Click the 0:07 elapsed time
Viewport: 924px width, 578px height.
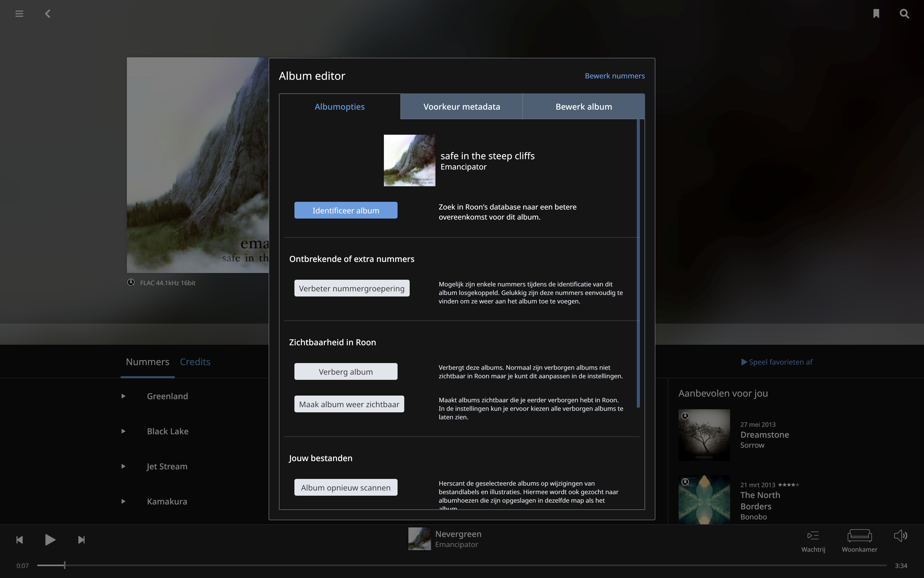[x=22, y=566]
